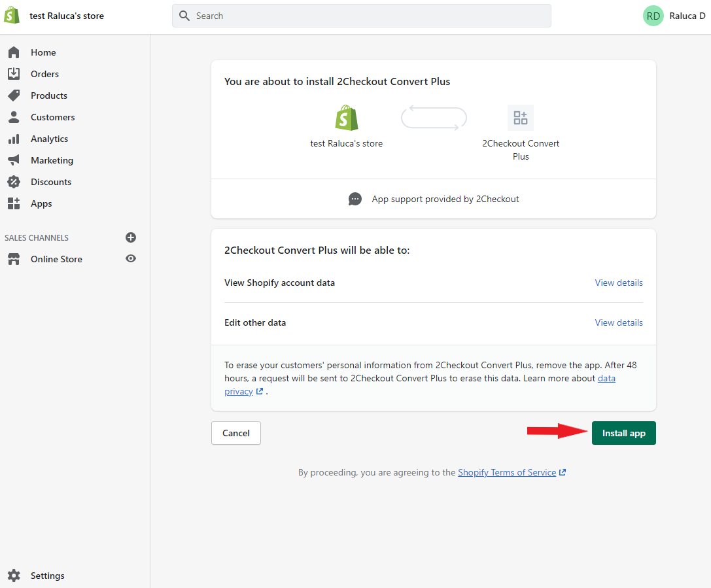Viewport: 711px width, 588px height.
Task: Click the Shopify logo at top left
Action: click(x=12, y=14)
